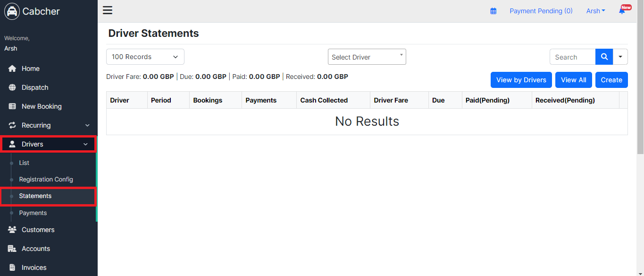Open the Select Driver dropdown

(367, 57)
